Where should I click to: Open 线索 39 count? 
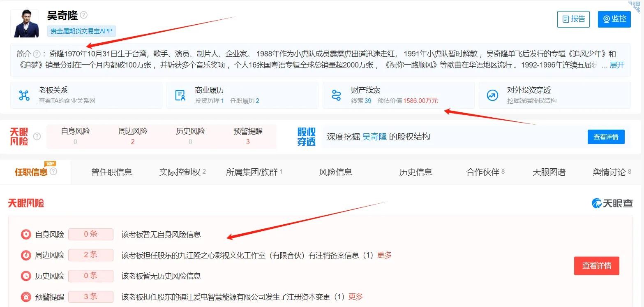point(361,101)
